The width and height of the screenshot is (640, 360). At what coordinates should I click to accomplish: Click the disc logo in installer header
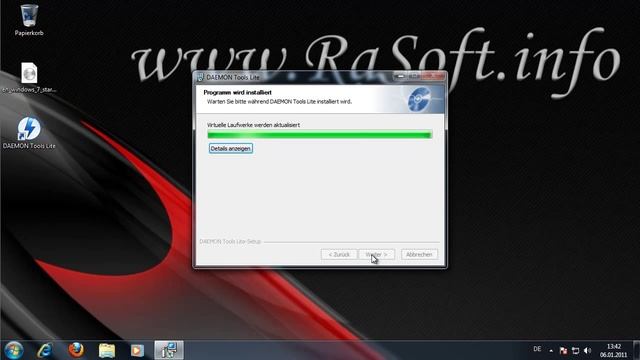pos(420,99)
